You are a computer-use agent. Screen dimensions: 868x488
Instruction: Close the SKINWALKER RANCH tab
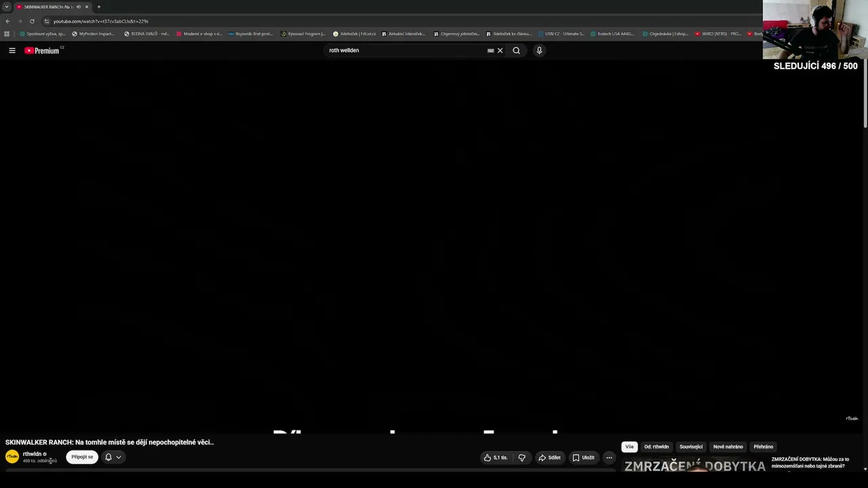click(87, 7)
